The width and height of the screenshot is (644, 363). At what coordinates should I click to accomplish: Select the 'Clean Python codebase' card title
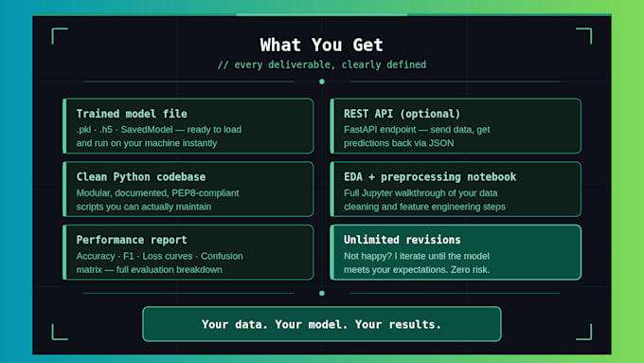coord(141,177)
